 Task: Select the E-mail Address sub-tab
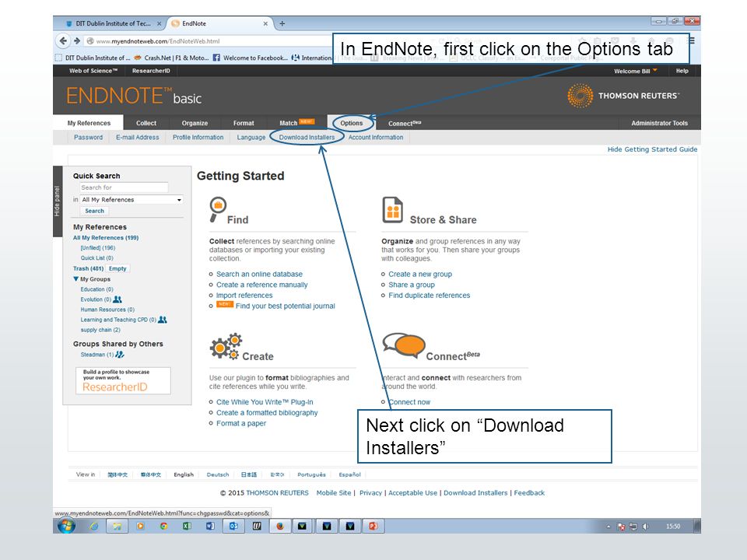[137, 137]
